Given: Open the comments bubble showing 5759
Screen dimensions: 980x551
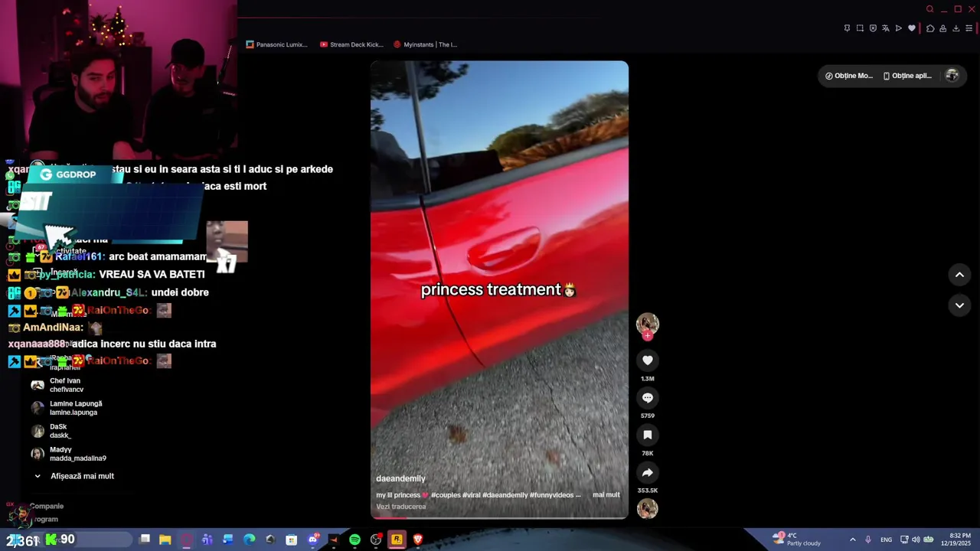Looking at the screenshot, I should (x=648, y=398).
